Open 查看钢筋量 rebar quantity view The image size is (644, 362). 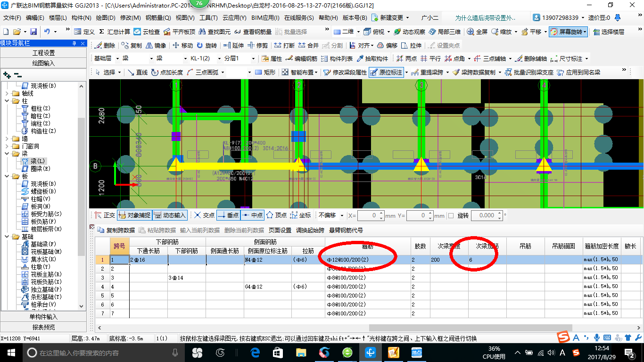coord(253,32)
